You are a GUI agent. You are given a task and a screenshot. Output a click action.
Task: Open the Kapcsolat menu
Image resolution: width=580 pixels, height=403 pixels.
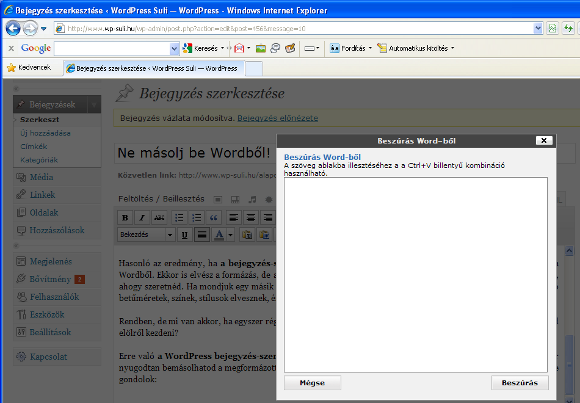pos(48,357)
